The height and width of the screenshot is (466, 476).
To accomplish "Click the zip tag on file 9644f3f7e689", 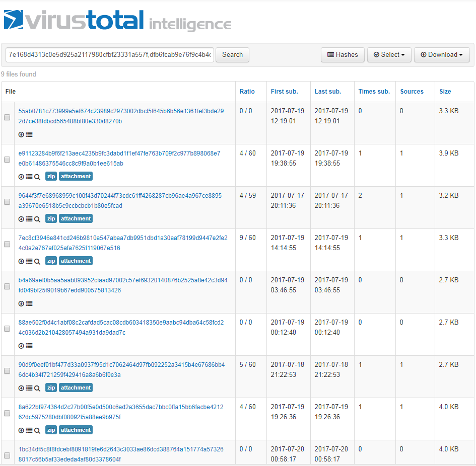I will (x=51, y=218).
